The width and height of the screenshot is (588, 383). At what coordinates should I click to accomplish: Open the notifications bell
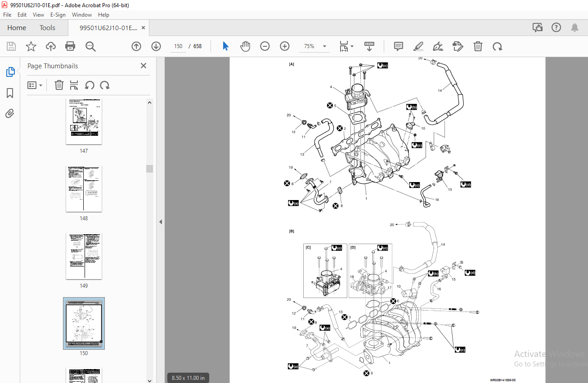pyautogui.click(x=575, y=28)
